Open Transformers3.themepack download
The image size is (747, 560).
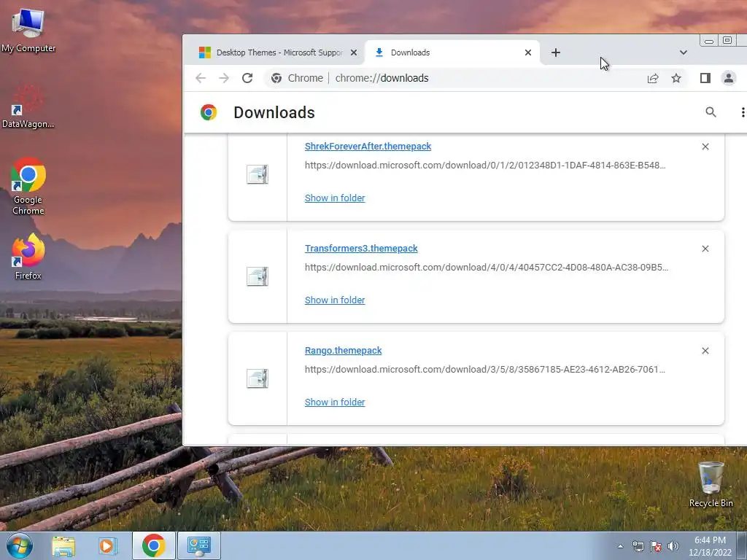point(361,248)
